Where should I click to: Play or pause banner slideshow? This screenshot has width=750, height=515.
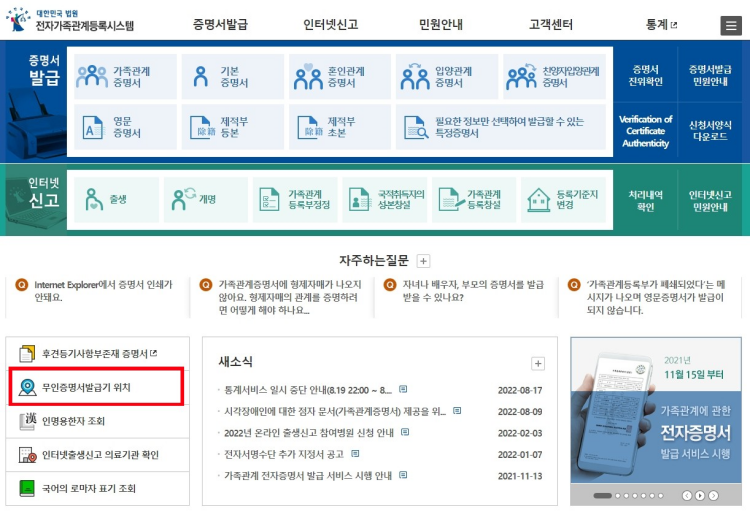[x=700, y=495]
